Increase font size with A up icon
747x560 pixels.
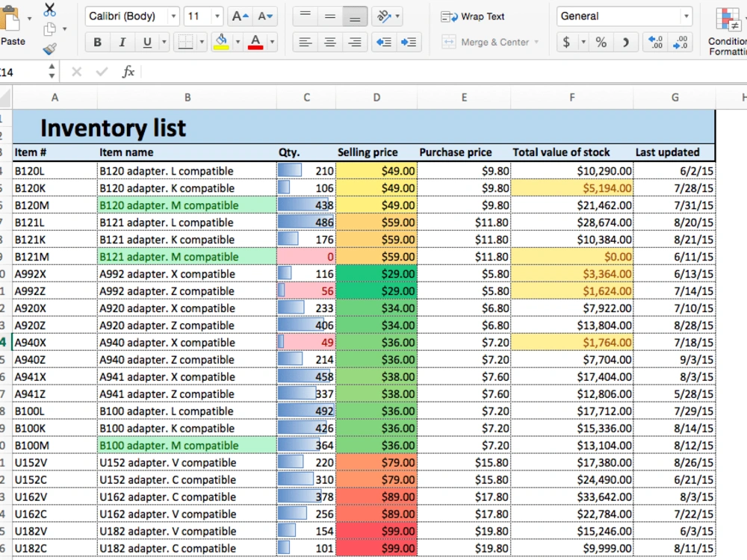coord(240,16)
